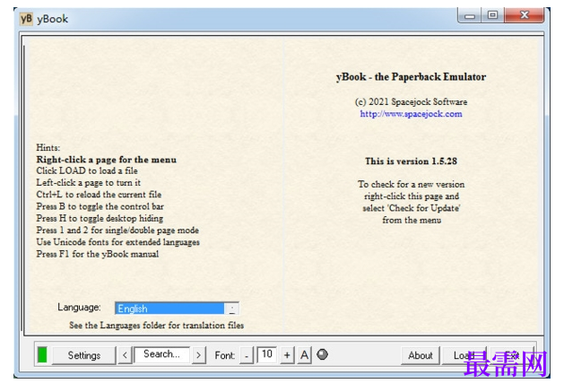Go to next search result arrow

click(198, 355)
